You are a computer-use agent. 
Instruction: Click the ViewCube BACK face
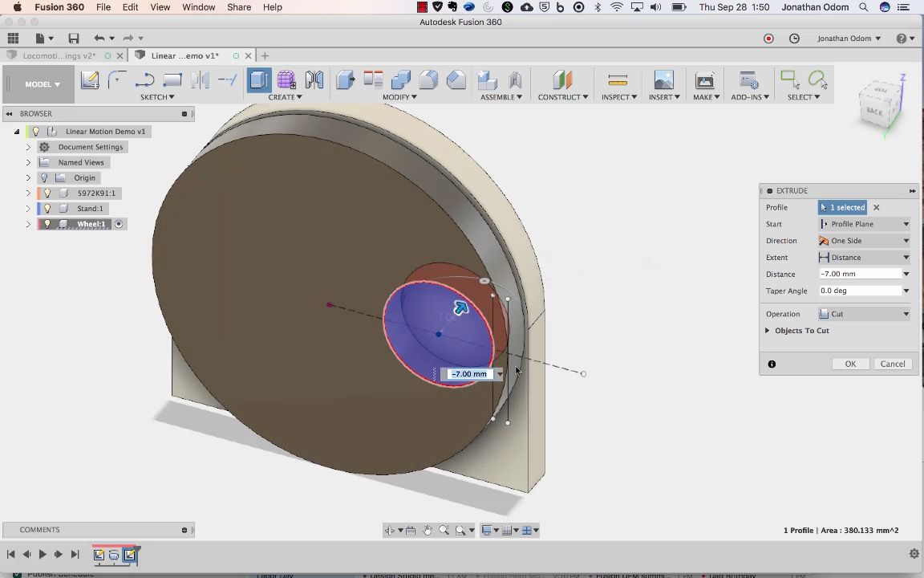point(874,111)
